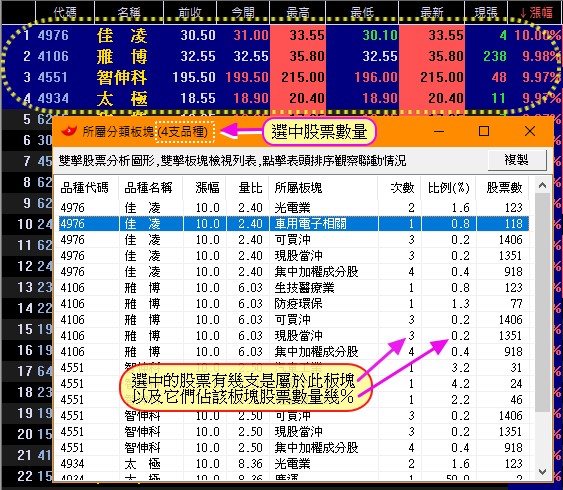Screen dimensions: 563x490
Task: Select the 4106 雅博 生技醫療業 row
Action: [294, 288]
